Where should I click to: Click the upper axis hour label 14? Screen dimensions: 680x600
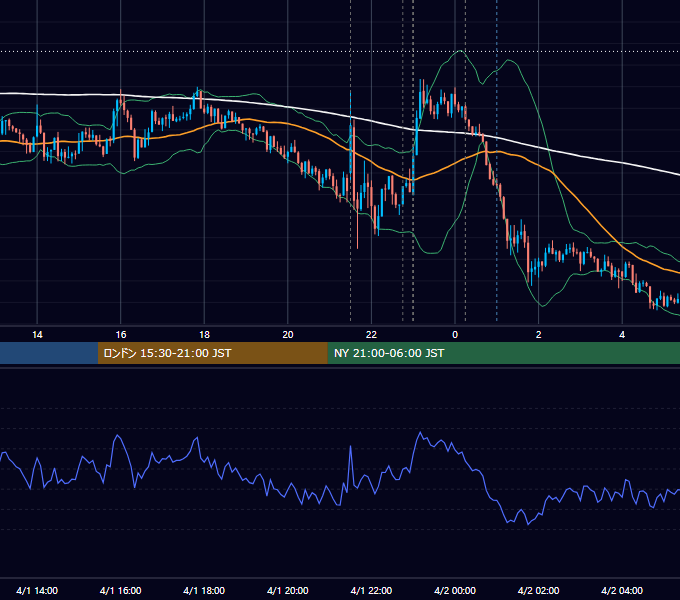point(37,335)
